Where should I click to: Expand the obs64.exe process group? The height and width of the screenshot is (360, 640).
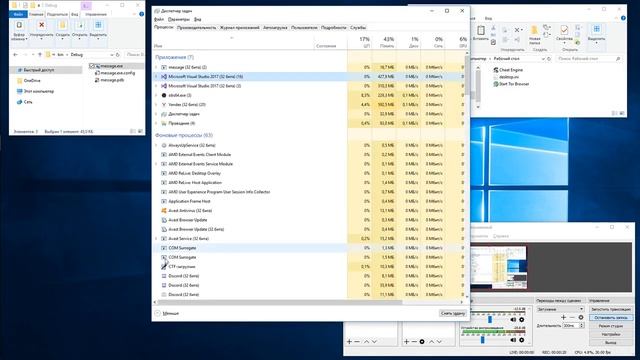coord(156,95)
